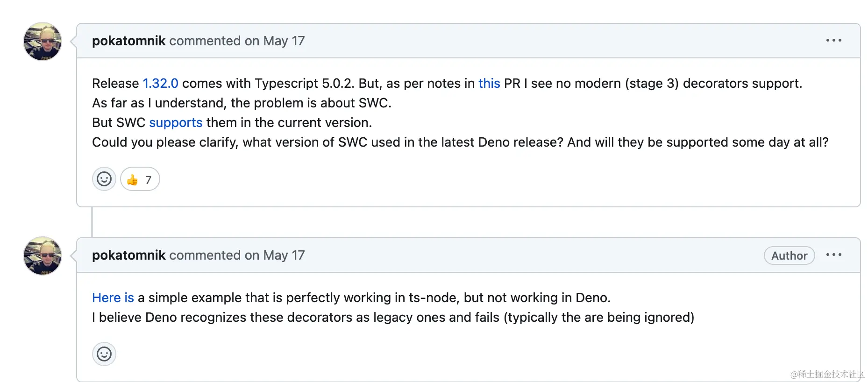Click pokatomnik username in the first comment header
The height and width of the screenshot is (382, 868).
tap(128, 41)
